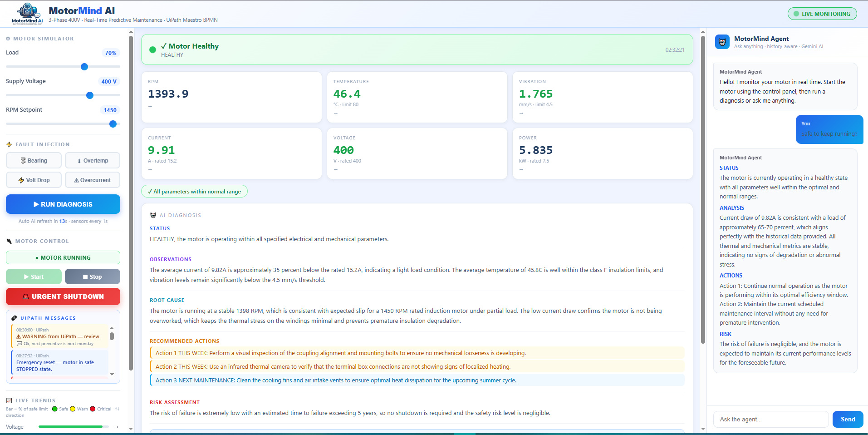Screen dimensions: 868x435
Task: Click the left sidebar scroll-up arrow
Action: point(131,32)
